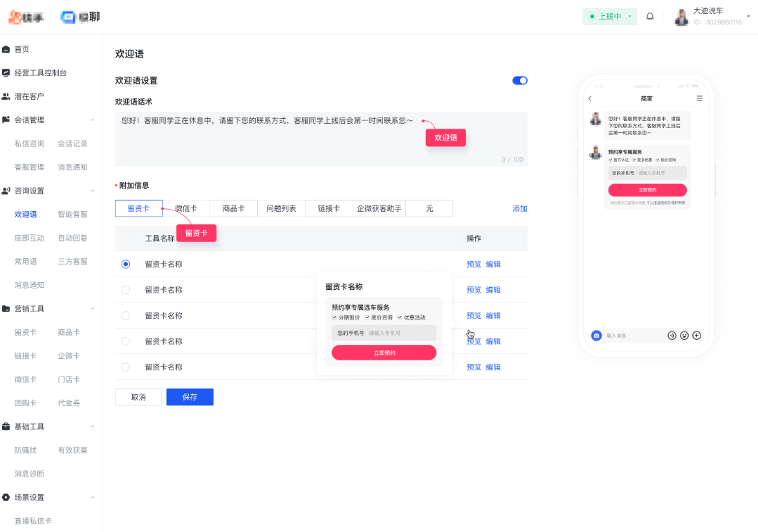Open the 添加 link to add a card
The width and height of the screenshot is (758, 532).
pyautogui.click(x=519, y=208)
